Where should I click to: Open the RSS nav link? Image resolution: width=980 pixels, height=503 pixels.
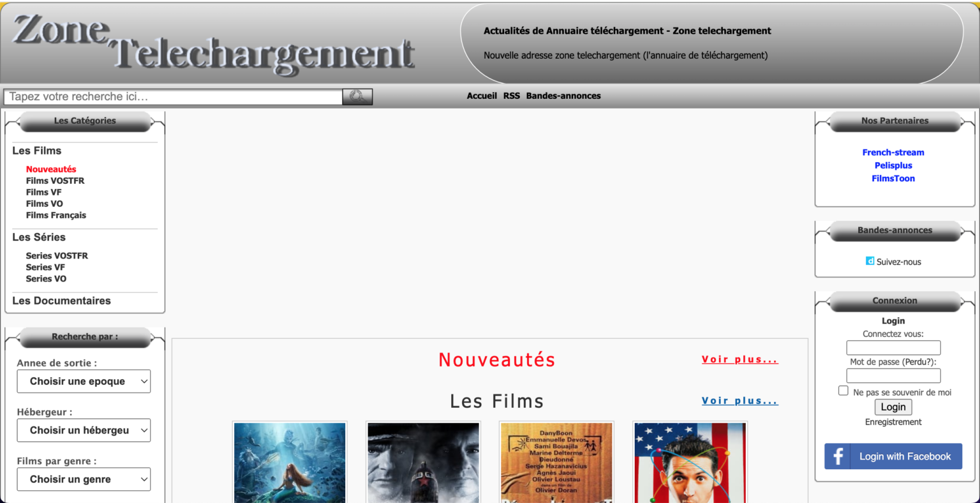[512, 96]
